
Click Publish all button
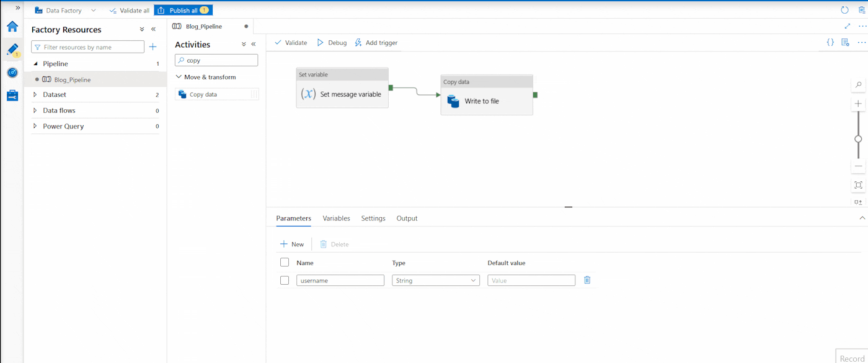(183, 11)
